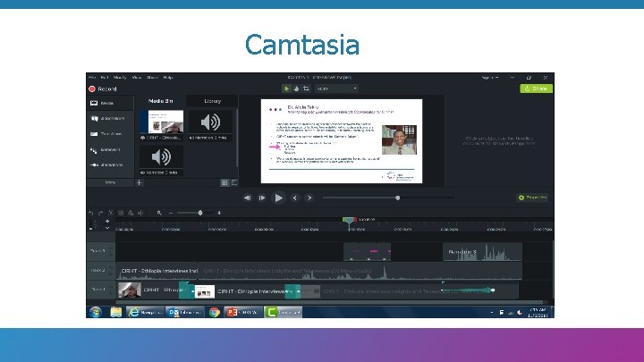Screen dimensions: 644x362
Task: Open File Explorer from taskbar
Action: click(115, 312)
